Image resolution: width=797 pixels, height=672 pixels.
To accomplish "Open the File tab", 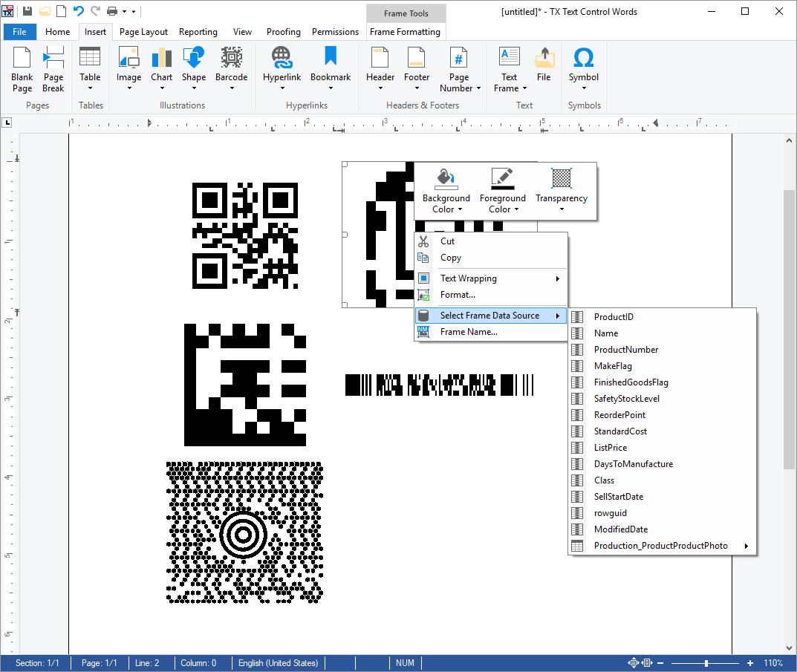I will [19, 31].
